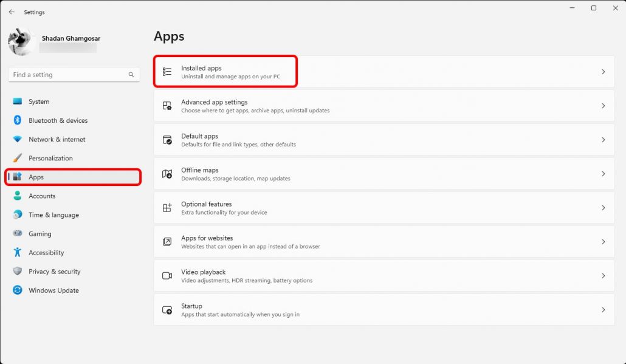This screenshot has height=364, width=626.
Task: Open Startup page via its chevron arrow
Action: pos(603,310)
